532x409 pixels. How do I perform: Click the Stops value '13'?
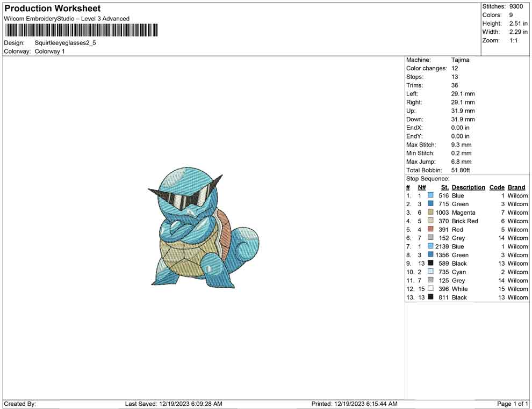point(455,77)
